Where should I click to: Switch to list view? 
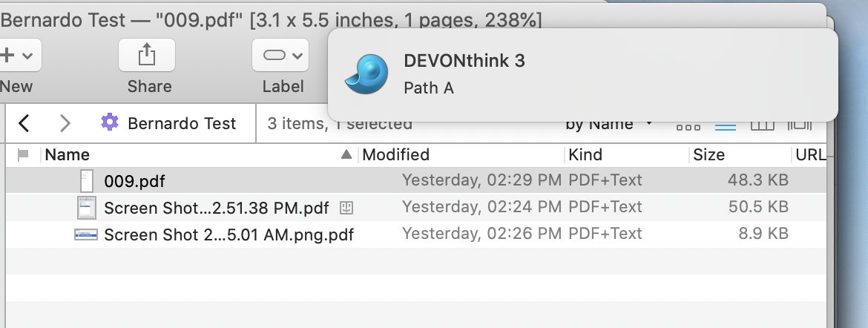point(725,125)
